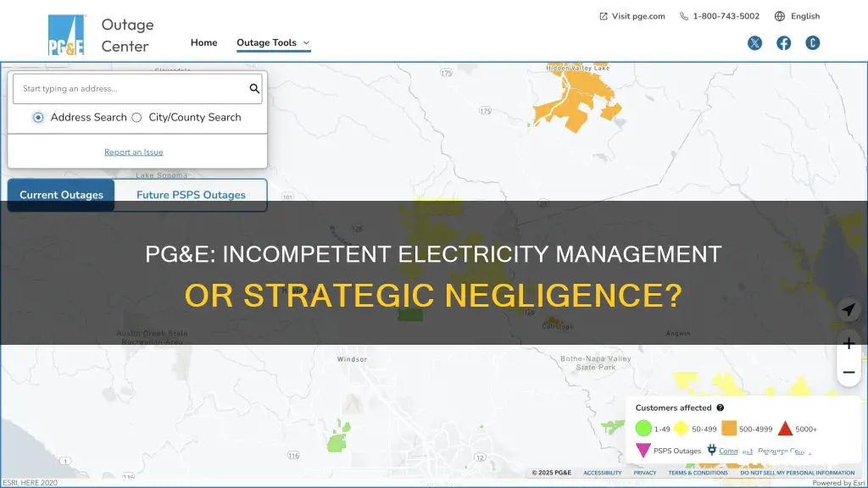
Task: Click the PG&E logo
Action: tap(66, 35)
